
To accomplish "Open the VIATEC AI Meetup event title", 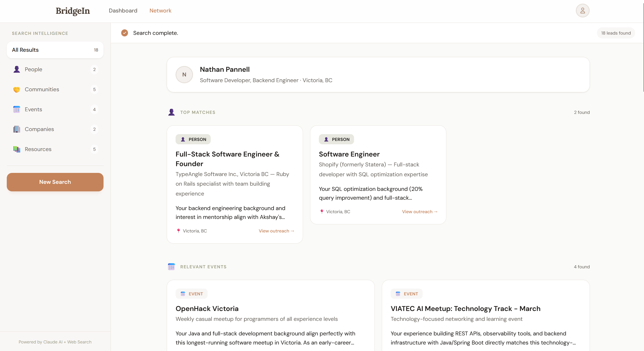I will 465,309.
